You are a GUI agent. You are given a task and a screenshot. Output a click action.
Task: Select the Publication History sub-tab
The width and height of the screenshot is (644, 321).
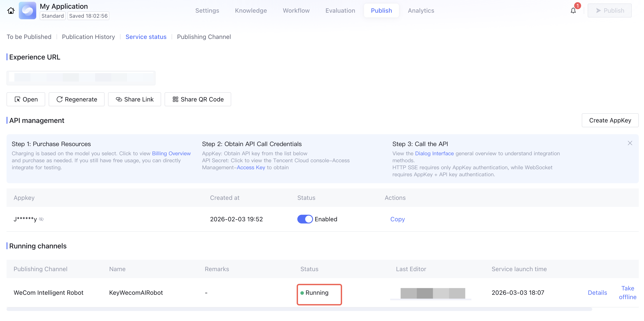point(88,37)
